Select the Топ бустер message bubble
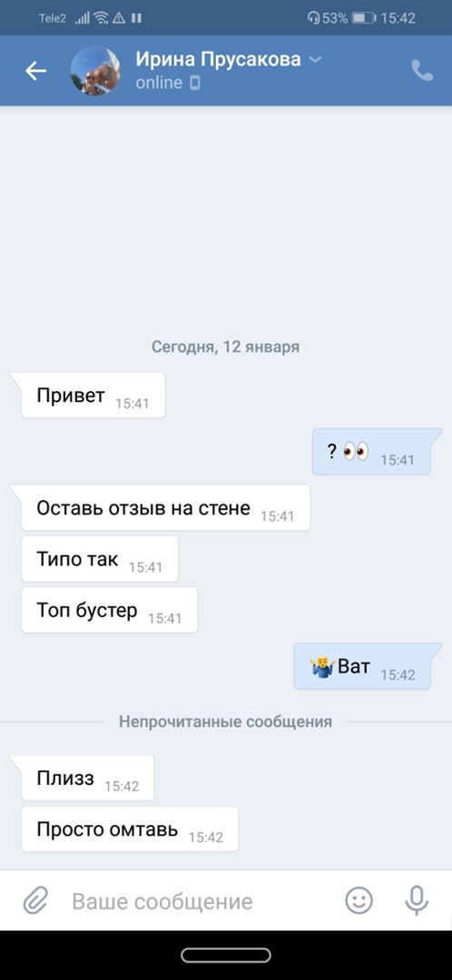Viewport: 452px width, 980px height. (110, 610)
